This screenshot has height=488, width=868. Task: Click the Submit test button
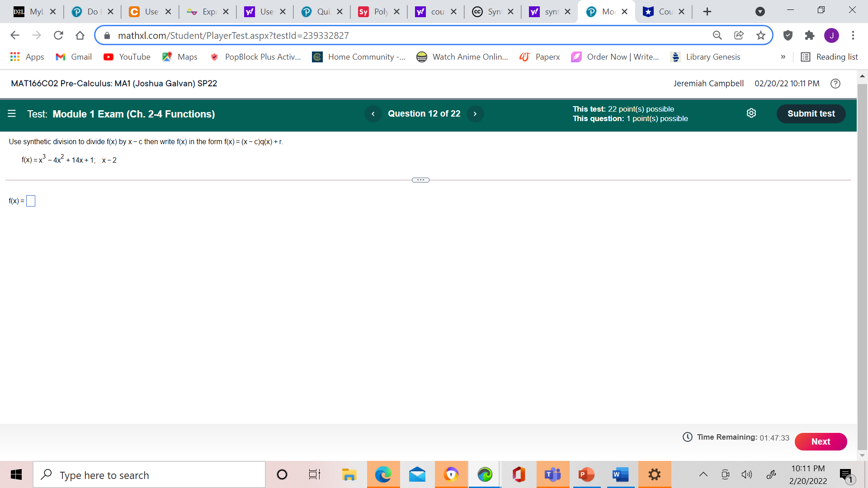click(811, 113)
